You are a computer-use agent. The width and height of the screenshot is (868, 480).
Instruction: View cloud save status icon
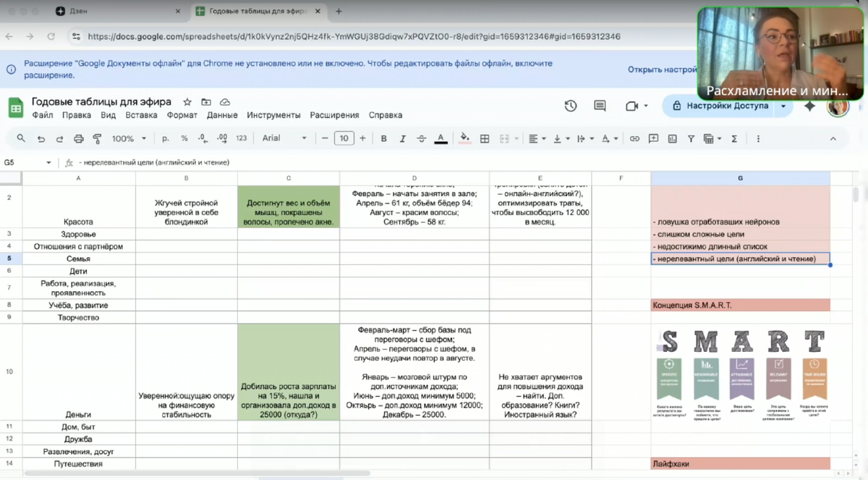(x=225, y=102)
